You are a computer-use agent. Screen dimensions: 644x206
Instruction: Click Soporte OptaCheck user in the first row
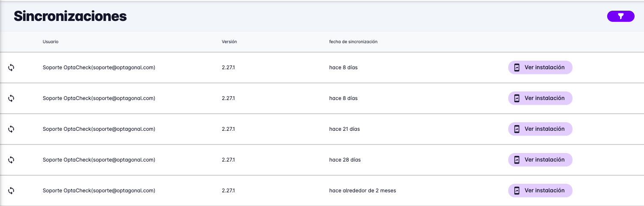(98, 68)
